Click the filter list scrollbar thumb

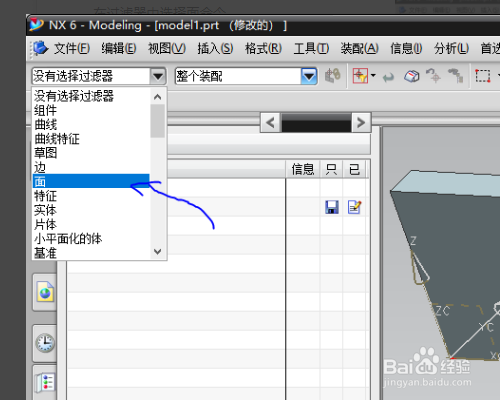[158, 121]
